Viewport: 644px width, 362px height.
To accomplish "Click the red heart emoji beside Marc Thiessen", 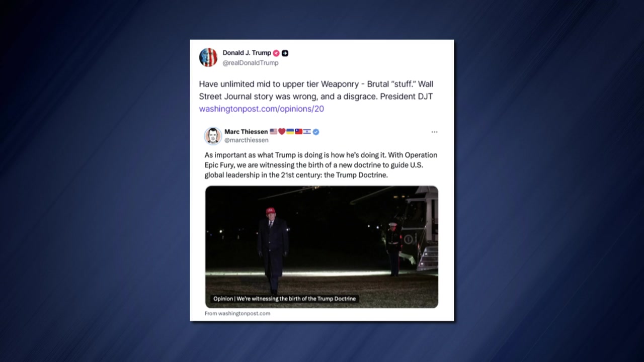I will point(282,132).
